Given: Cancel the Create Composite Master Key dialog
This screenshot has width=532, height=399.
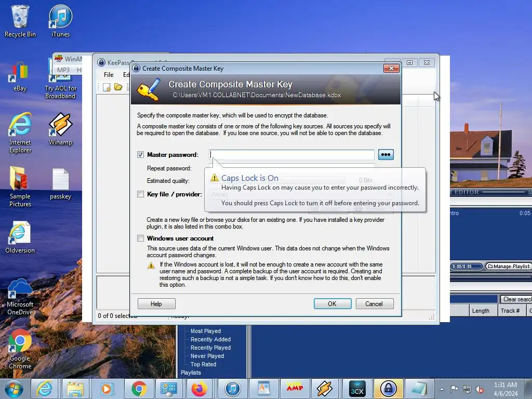Looking at the screenshot, I should click(x=375, y=303).
